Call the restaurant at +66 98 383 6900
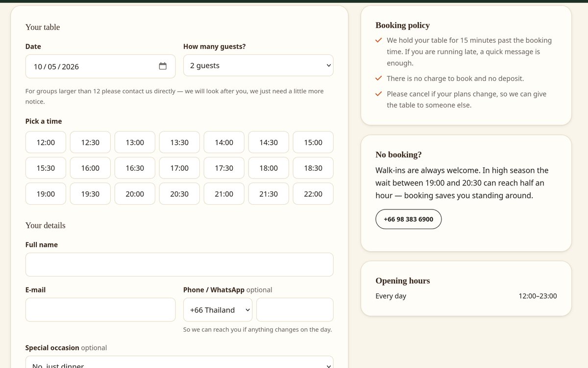The width and height of the screenshot is (588, 368). pyautogui.click(x=409, y=219)
